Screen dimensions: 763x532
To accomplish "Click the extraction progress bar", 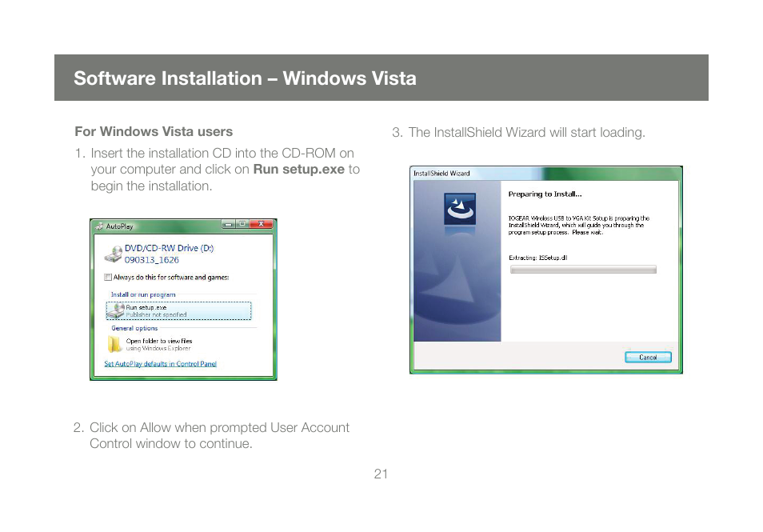I will (x=583, y=269).
